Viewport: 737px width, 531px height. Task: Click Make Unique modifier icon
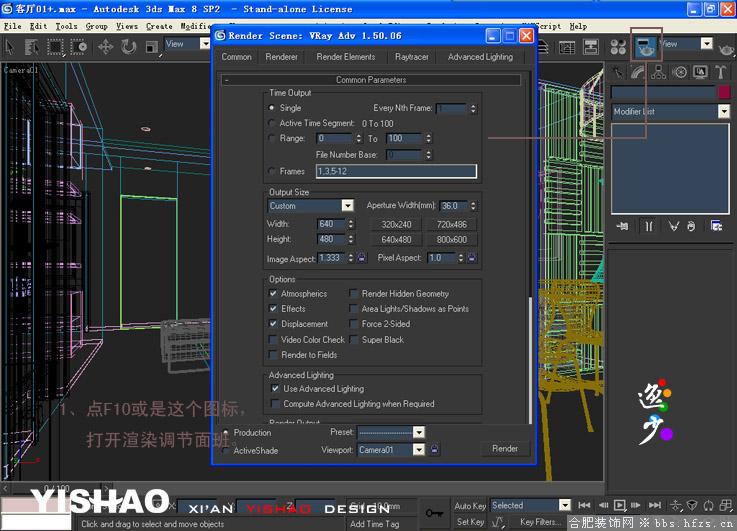(674, 226)
